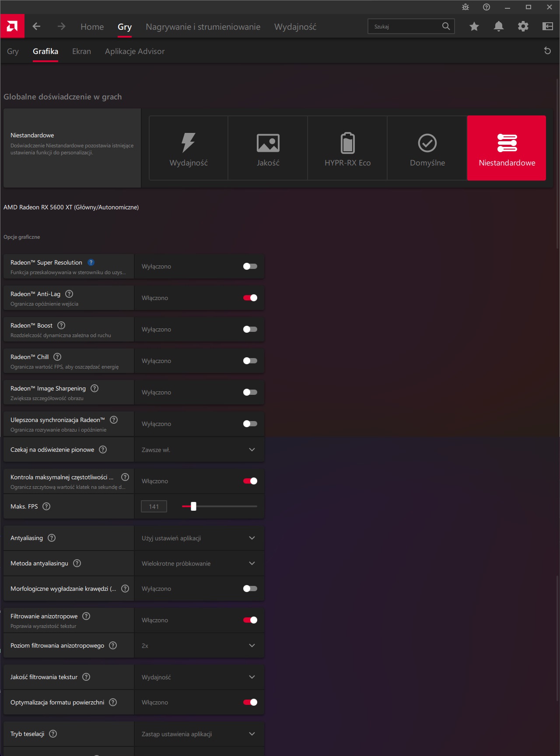Show help for Filtrowanie anizotropowe
The height and width of the screenshot is (756, 560).
click(x=86, y=616)
